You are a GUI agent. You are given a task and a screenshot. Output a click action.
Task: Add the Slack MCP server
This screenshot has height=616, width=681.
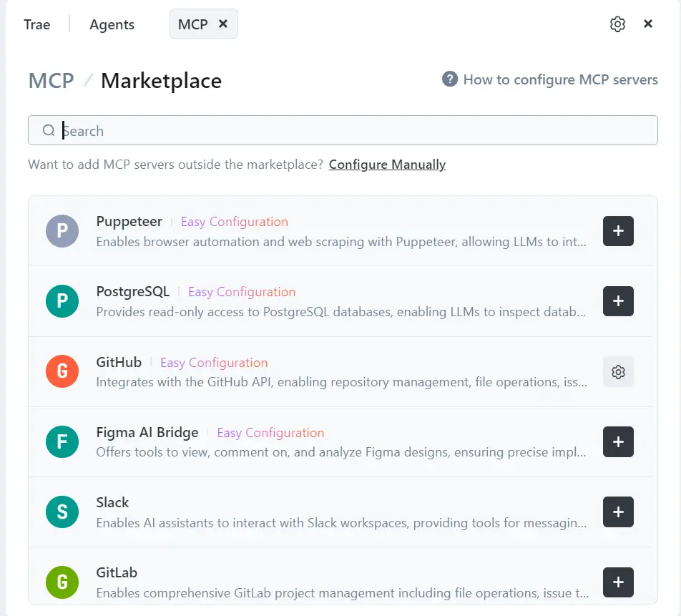click(x=618, y=512)
